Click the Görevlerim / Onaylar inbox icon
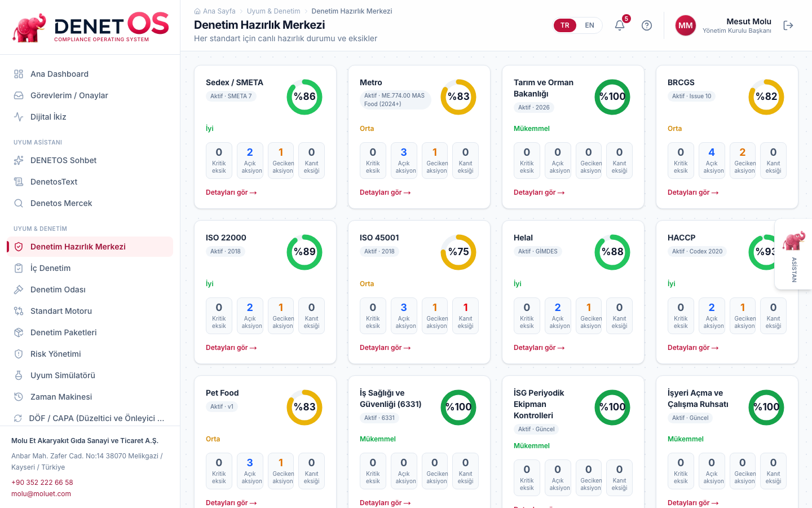The image size is (812, 508). coord(19,95)
